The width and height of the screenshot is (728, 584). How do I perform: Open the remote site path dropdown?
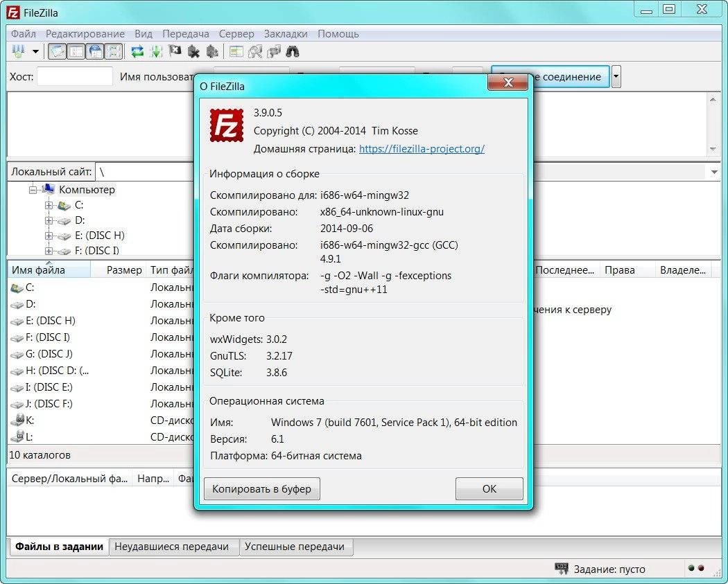[714, 172]
